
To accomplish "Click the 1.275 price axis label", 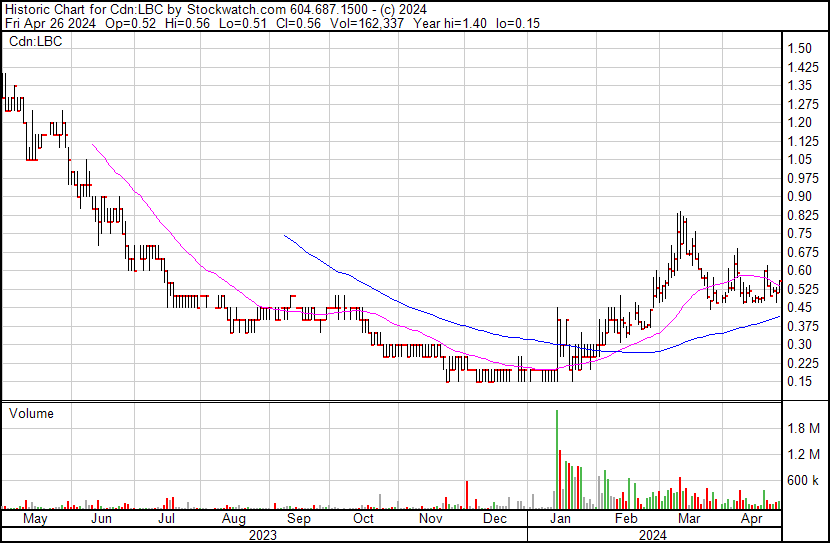I will click(803, 104).
